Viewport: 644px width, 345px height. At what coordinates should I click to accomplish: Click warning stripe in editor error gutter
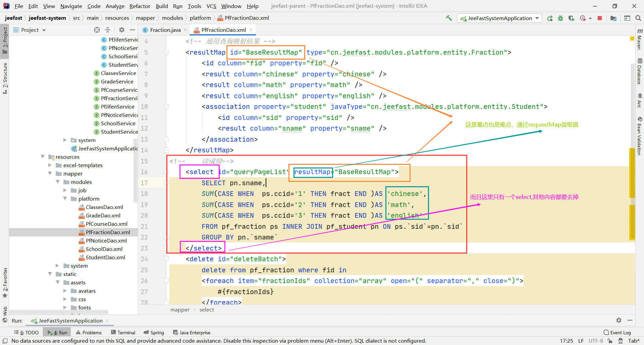(x=632, y=194)
